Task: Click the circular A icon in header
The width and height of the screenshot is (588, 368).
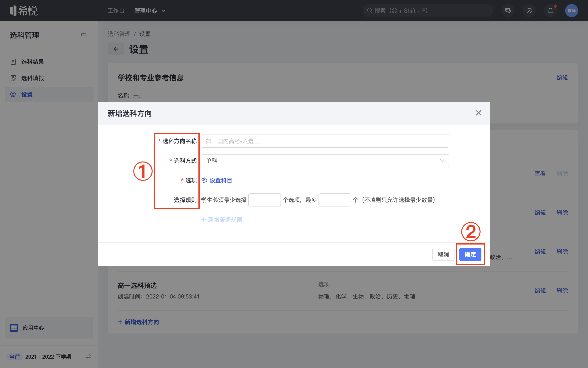Action: 529,11
